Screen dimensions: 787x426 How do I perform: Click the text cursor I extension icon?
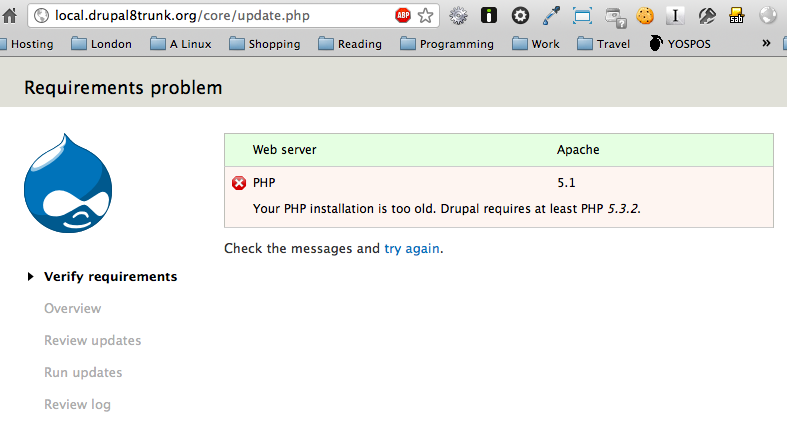click(x=675, y=16)
